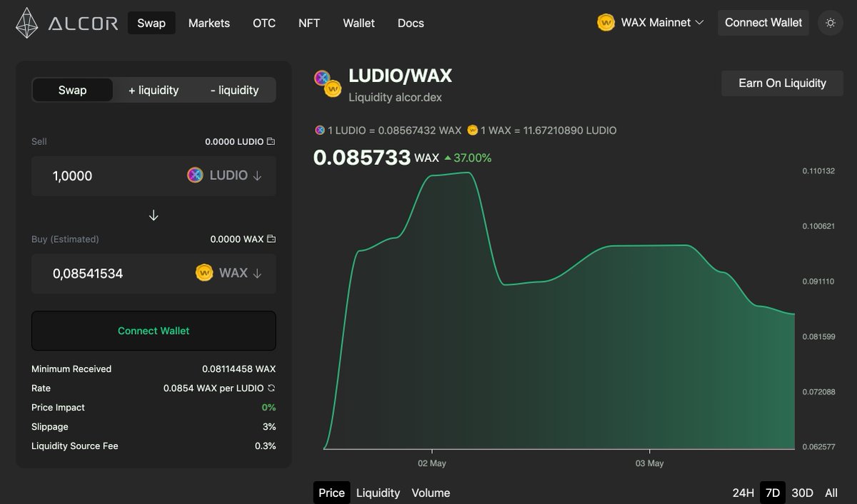Open the WAX buy token selector

[x=229, y=273]
